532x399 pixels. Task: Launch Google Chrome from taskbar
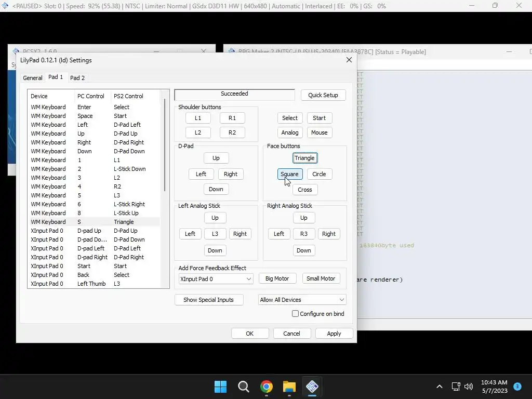pos(267,387)
